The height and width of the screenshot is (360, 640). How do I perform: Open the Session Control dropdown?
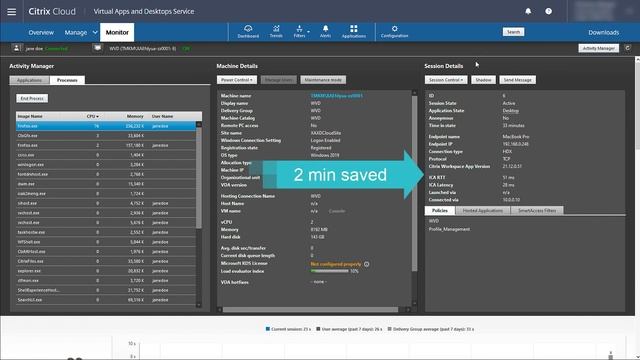pyautogui.click(x=446, y=80)
